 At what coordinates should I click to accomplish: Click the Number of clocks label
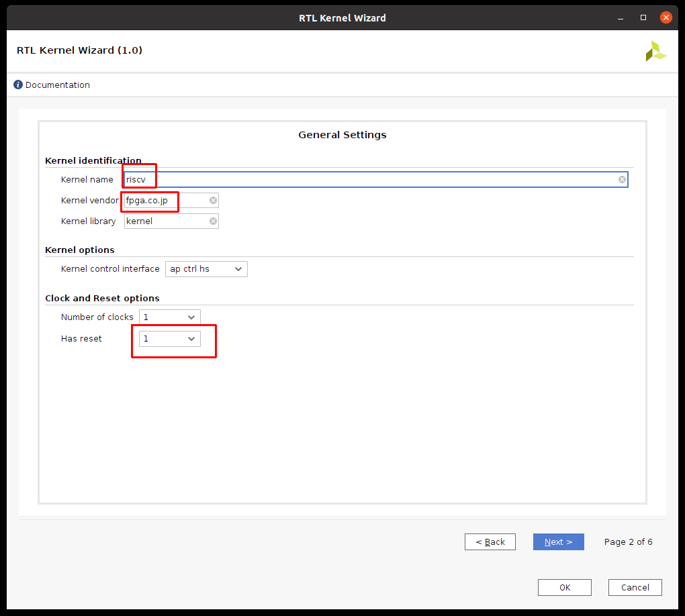tap(97, 317)
